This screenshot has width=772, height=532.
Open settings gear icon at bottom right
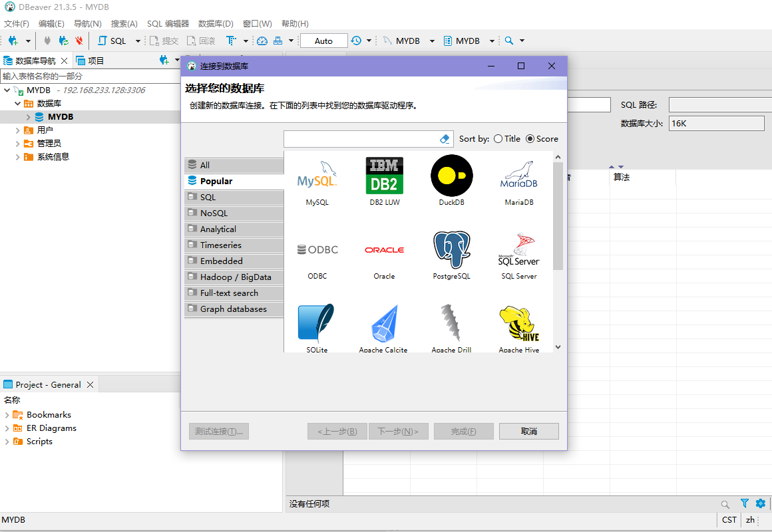[x=761, y=503]
